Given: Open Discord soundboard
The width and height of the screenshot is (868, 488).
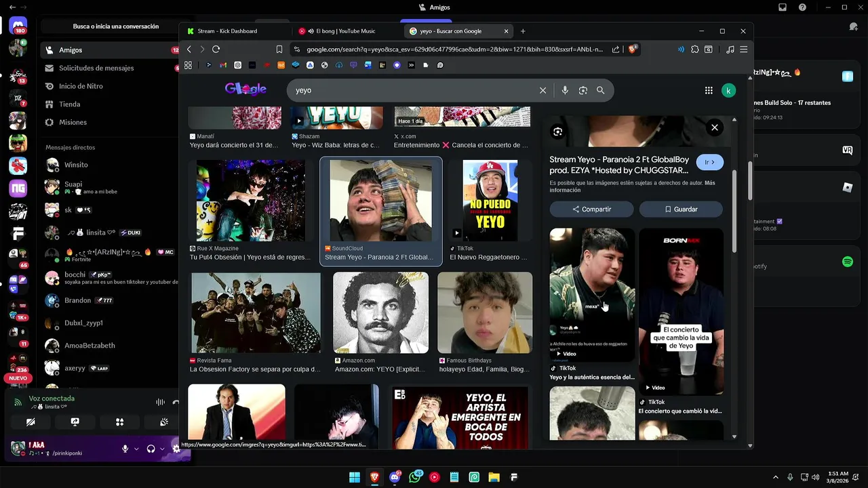Looking at the screenshot, I should click(x=164, y=422).
